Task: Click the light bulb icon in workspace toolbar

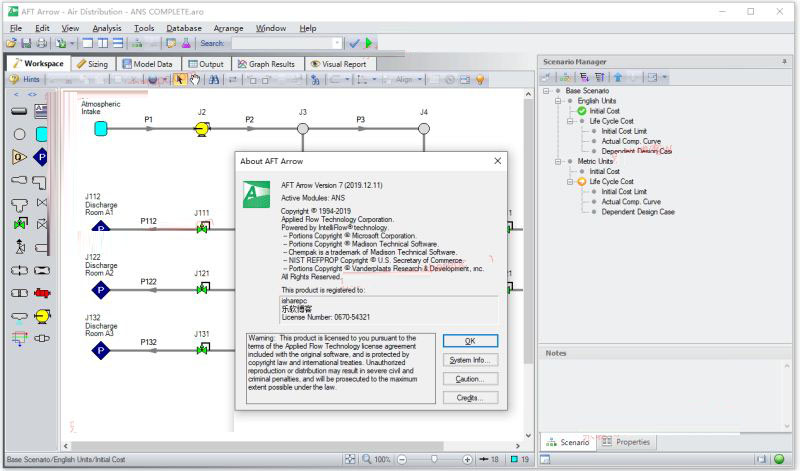Action: point(480,80)
